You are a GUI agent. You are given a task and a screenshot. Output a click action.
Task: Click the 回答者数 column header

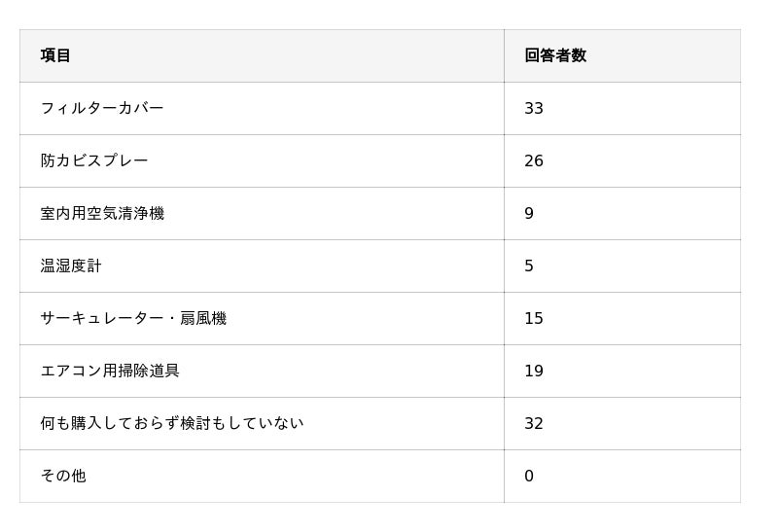pyautogui.click(x=555, y=55)
